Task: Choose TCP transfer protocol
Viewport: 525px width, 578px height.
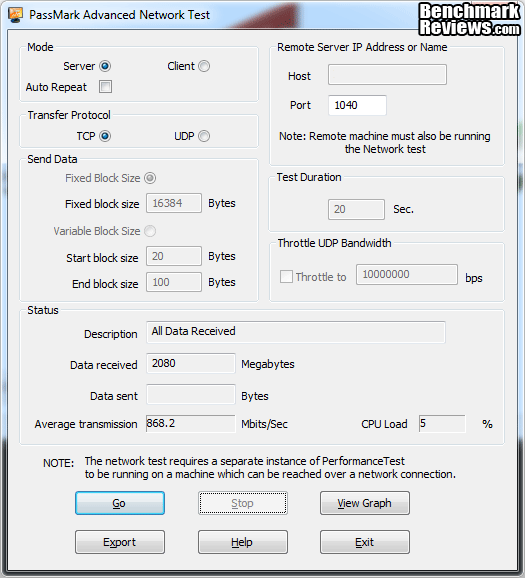Action: coord(105,136)
